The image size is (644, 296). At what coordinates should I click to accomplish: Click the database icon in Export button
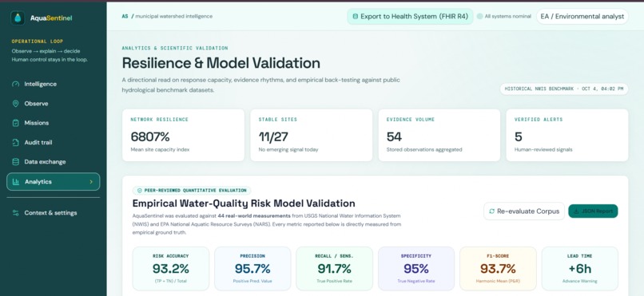[356, 17]
